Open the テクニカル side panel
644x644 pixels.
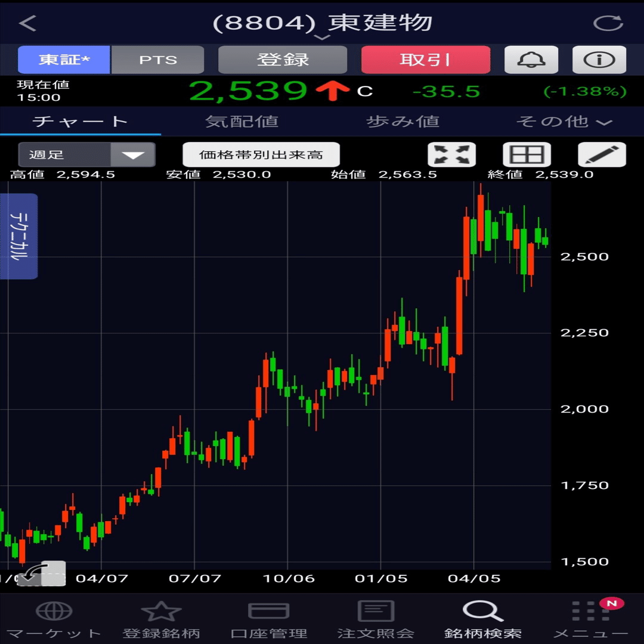coord(18,236)
